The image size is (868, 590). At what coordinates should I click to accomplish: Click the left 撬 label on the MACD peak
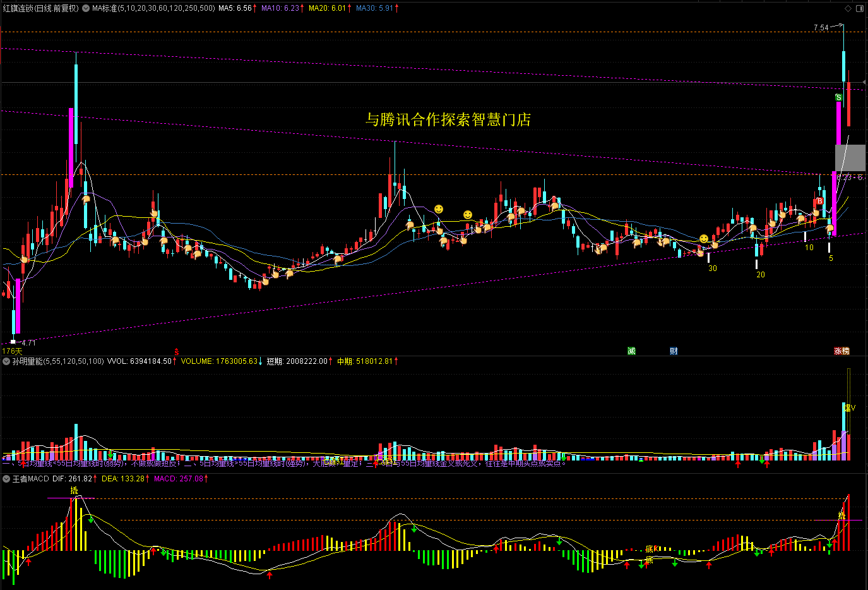click(x=74, y=490)
